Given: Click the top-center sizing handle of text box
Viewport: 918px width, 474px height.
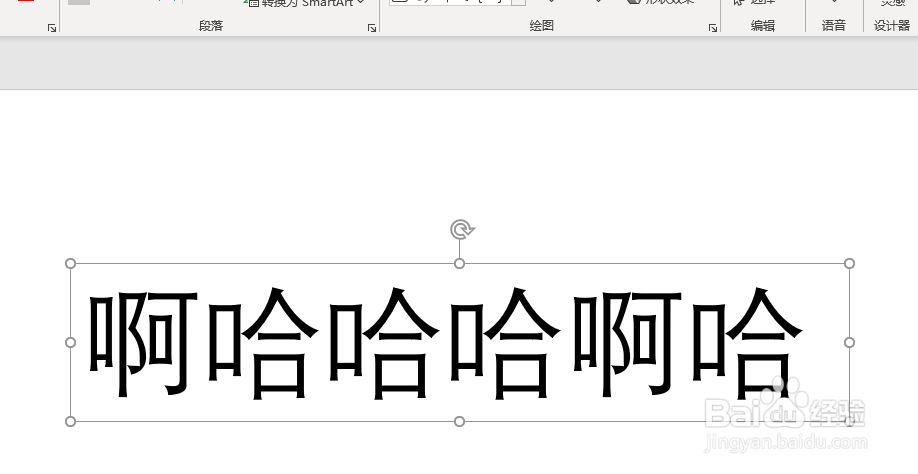Looking at the screenshot, I should point(460,264).
